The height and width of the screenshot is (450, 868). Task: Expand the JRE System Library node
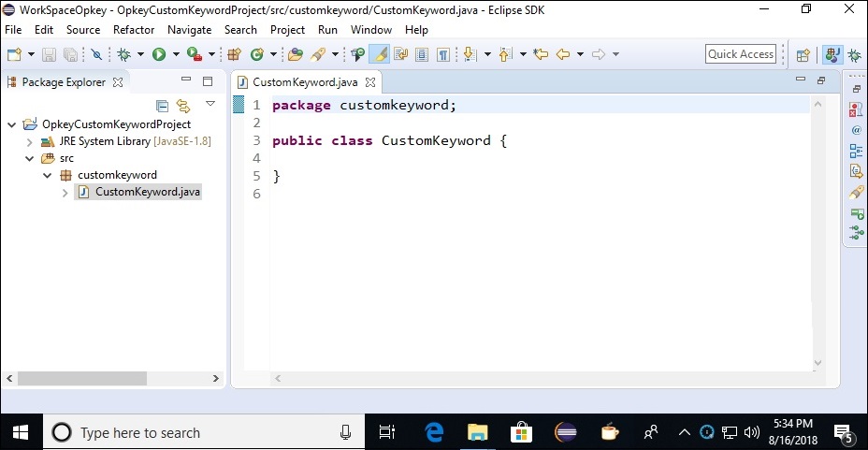coord(29,142)
